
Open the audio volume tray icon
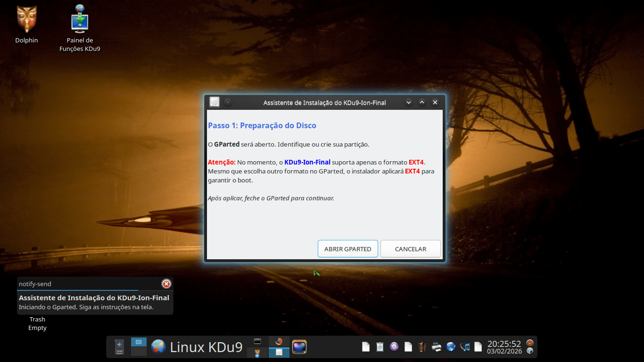click(x=465, y=347)
